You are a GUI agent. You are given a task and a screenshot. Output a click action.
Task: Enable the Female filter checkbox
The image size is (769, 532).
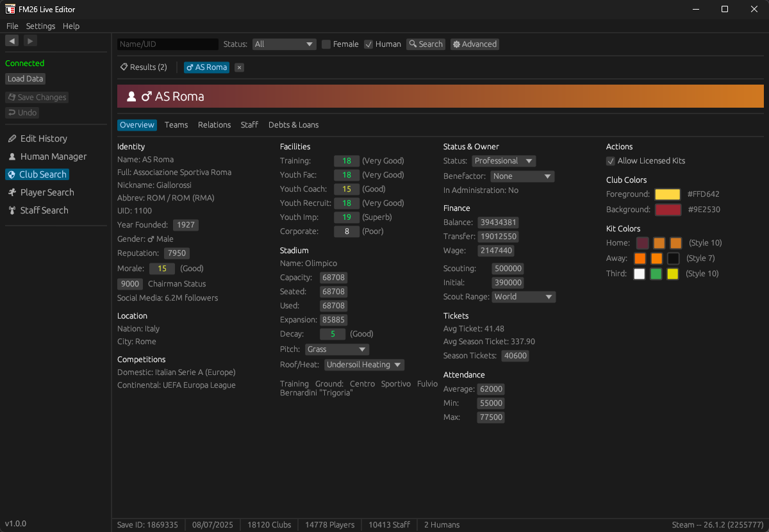tap(326, 44)
